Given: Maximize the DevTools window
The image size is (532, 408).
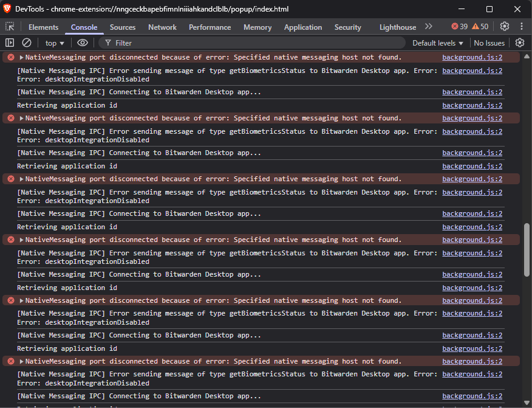Looking at the screenshot, I should click(x=489, y=9).
